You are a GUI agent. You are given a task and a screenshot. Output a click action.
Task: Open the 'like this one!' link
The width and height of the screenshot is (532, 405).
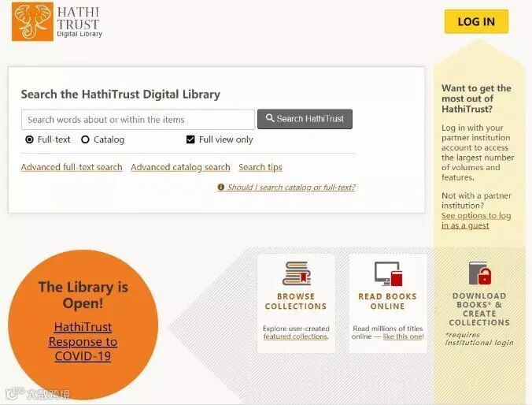[404, 336]
